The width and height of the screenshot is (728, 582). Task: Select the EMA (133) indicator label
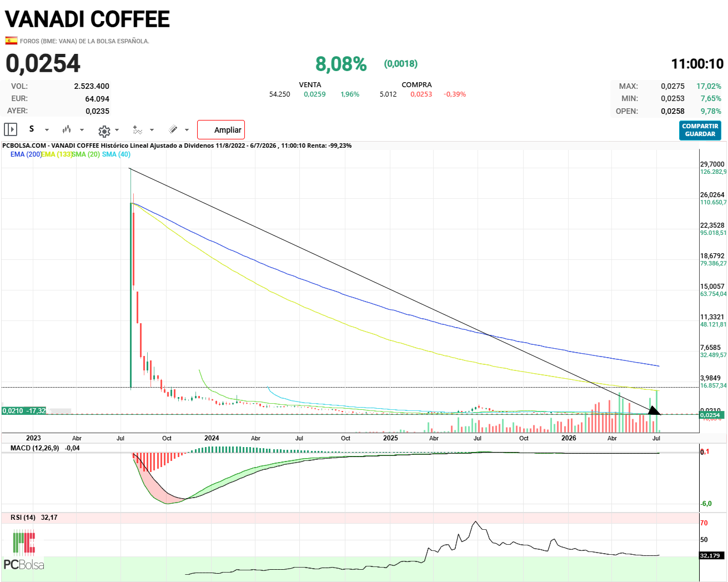coord(56,154)
